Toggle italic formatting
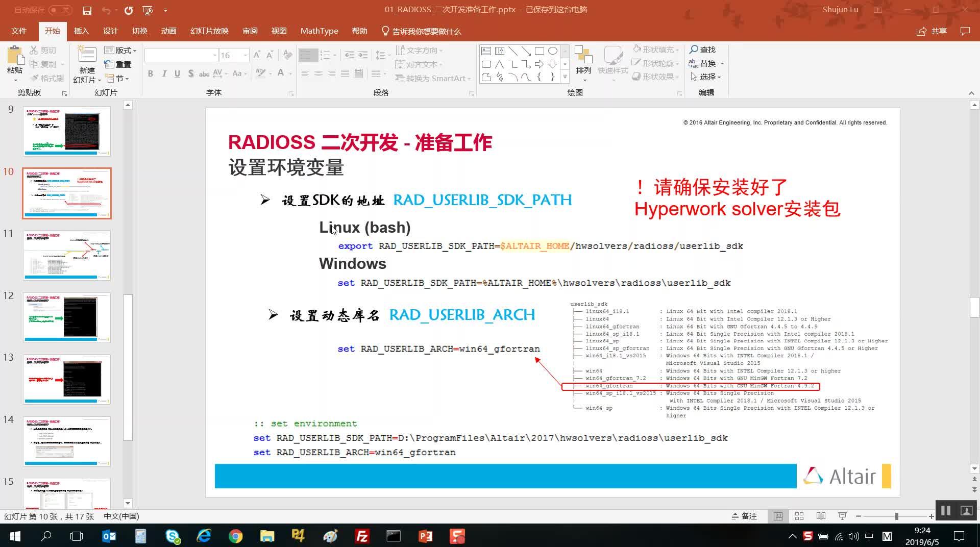Screen dimensions: 980x547 point(164,73)
